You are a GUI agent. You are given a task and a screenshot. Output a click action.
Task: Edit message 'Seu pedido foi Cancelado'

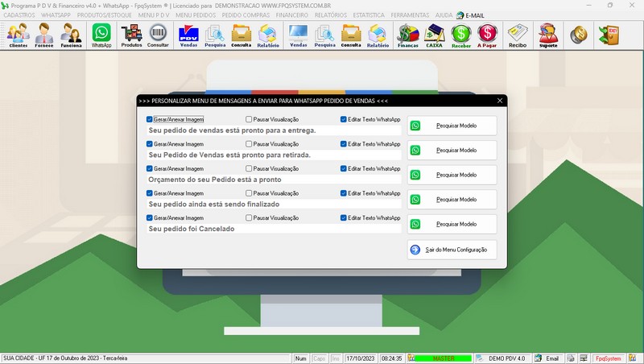[274, 229]
